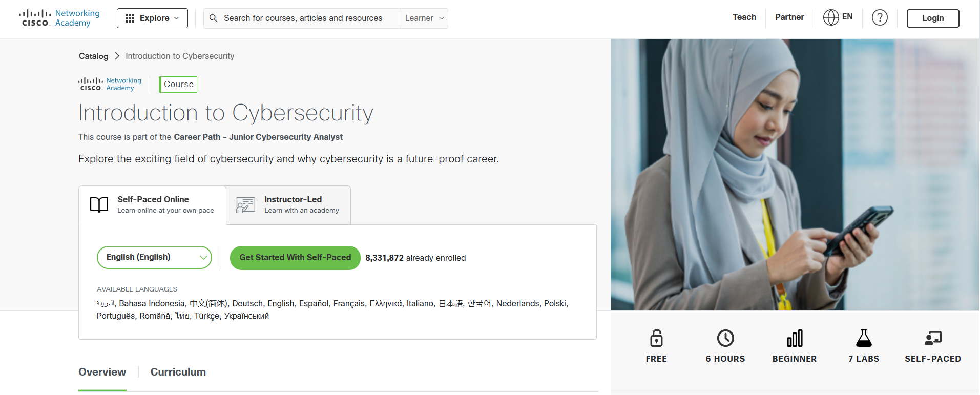Switch to the Curriculum tab
980x395 pixels.
click(178, 372)
